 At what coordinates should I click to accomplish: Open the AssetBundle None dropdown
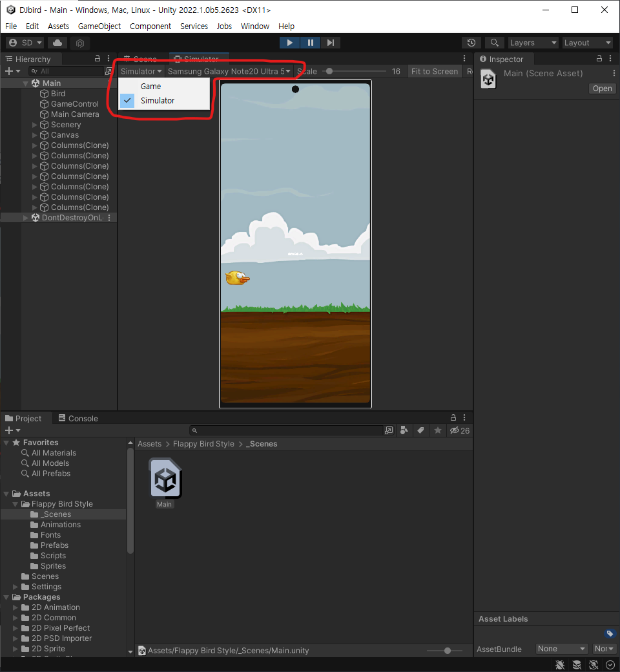coord(561,649)
